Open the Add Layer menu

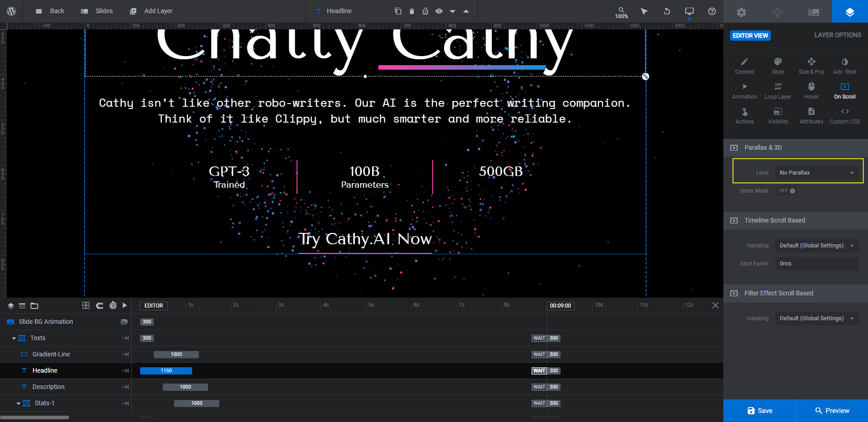151,11
